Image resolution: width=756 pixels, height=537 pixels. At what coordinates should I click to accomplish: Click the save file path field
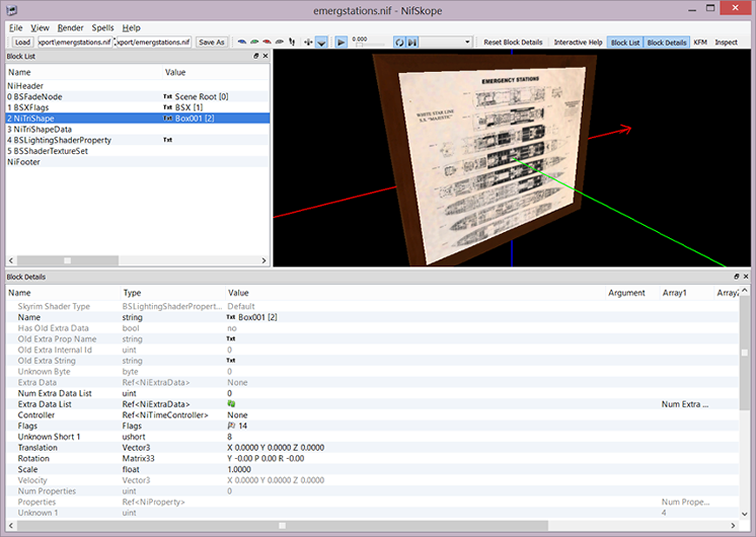click(154, 43)
